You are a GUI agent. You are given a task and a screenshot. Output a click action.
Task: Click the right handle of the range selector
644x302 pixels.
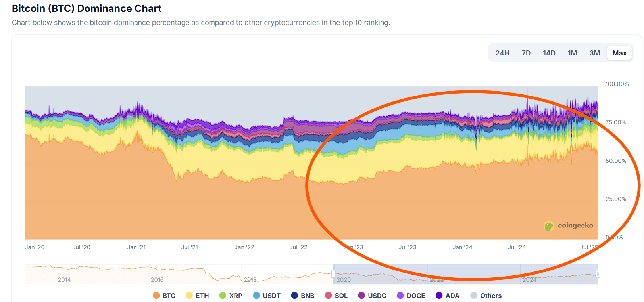click(x=598, y=273)
